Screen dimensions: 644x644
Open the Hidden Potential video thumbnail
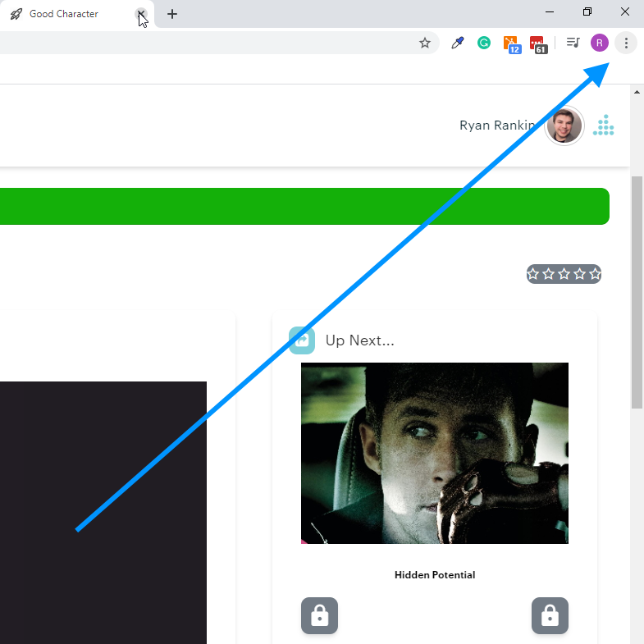click(x=434, y=453)
